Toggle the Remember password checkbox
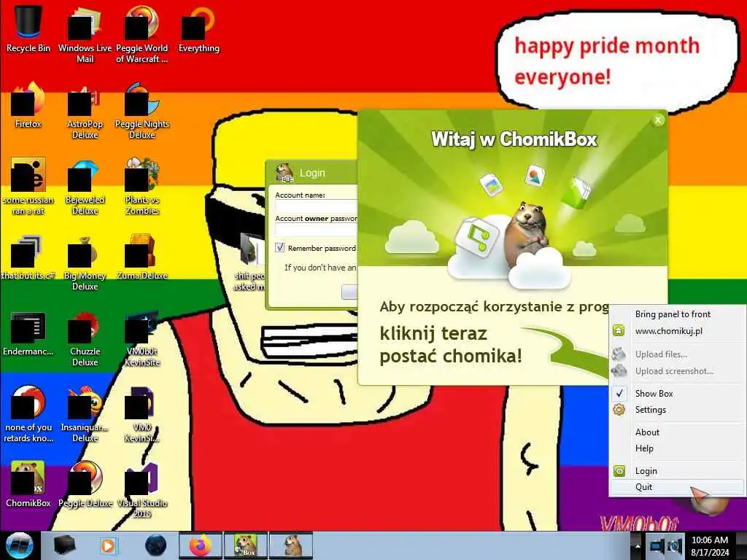Image resolution: width=747 pixels, height=560 pixels. 279,248
